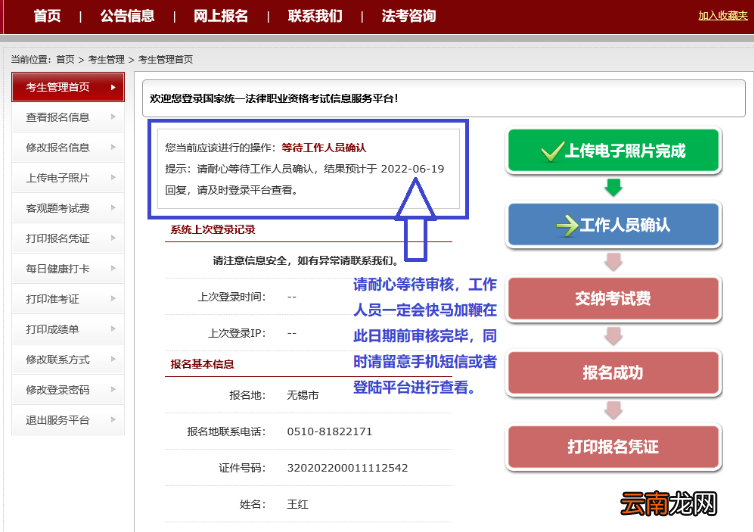The width and height of the screenshot is (754, 532).
Task: Click the name value 王红
Action: tap(298, 505)
